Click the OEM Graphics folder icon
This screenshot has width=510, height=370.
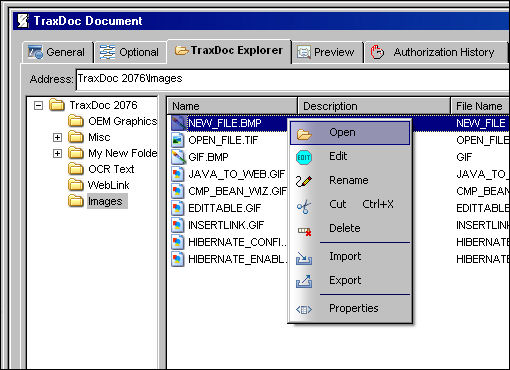[x=76, y=121]
